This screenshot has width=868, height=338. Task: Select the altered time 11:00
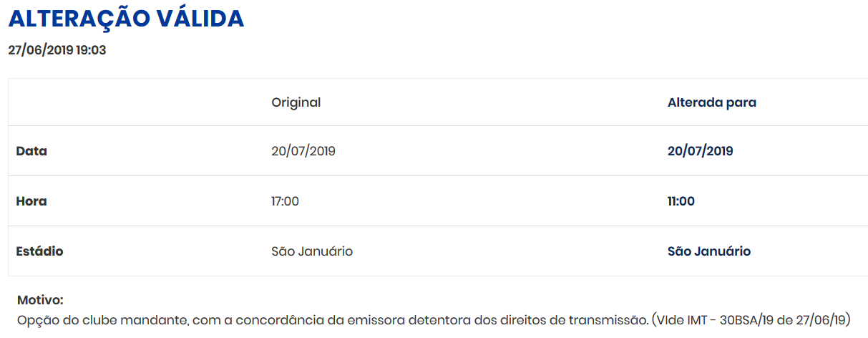click(x=681, y=201)
